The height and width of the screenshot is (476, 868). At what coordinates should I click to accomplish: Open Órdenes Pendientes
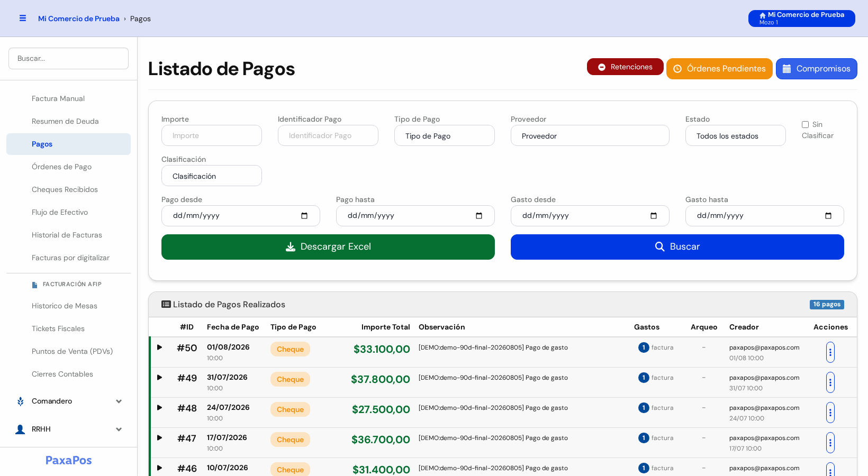point(719,69)
